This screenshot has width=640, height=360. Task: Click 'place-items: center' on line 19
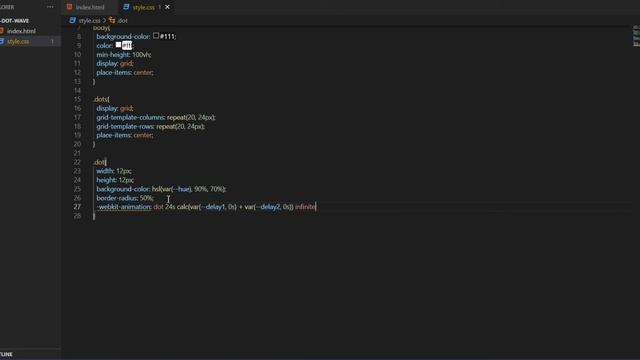pyautogui.click(x=125, y=136)
